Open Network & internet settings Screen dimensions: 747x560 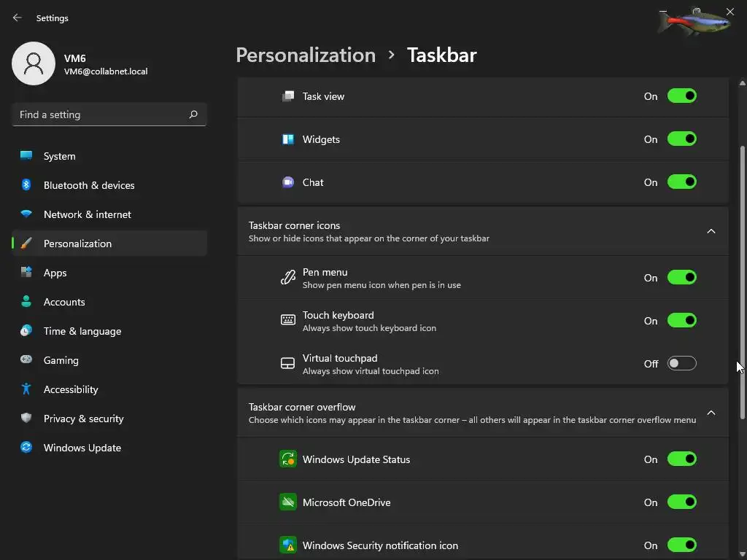pyautogui.click(x=87, y=214)
